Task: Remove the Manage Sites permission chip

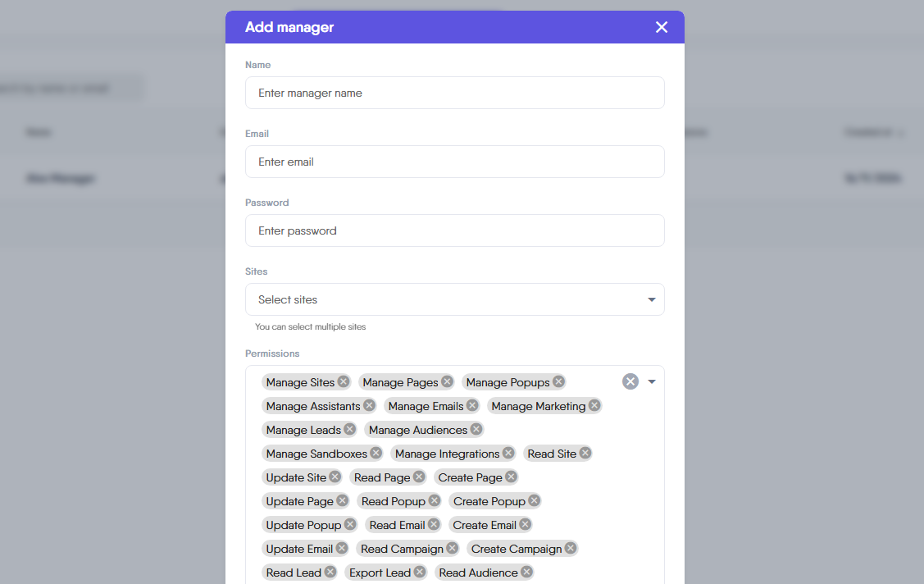Action: [344, 381]
